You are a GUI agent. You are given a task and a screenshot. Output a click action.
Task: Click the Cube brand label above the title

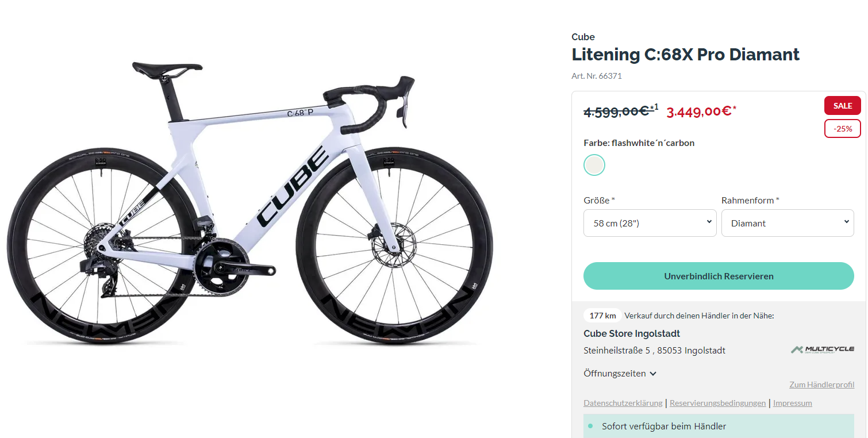[x=583, y=37]
